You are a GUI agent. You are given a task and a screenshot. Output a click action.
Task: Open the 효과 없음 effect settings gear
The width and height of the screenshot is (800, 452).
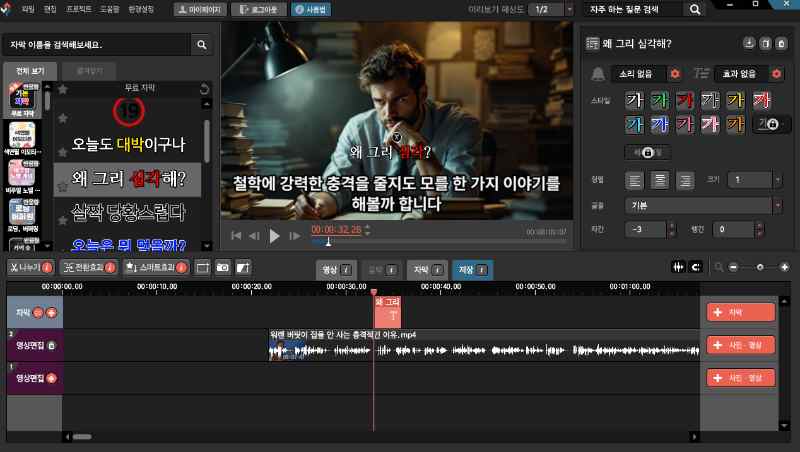[x=777, y=74]
